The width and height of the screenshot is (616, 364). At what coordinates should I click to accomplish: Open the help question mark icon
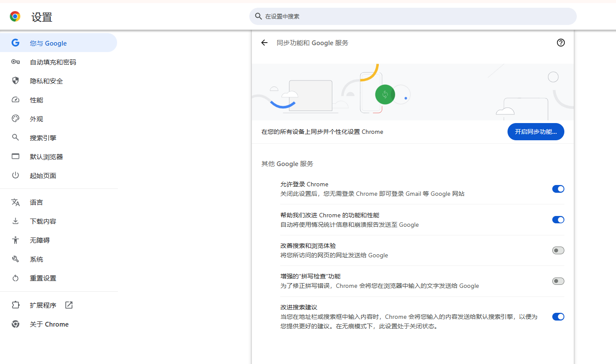pos(560,43)
